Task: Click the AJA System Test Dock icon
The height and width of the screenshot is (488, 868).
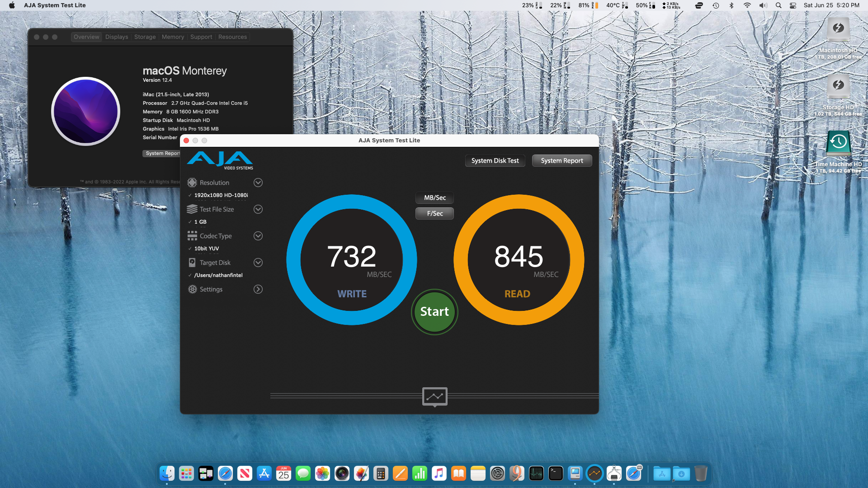Action: point(594,474)
